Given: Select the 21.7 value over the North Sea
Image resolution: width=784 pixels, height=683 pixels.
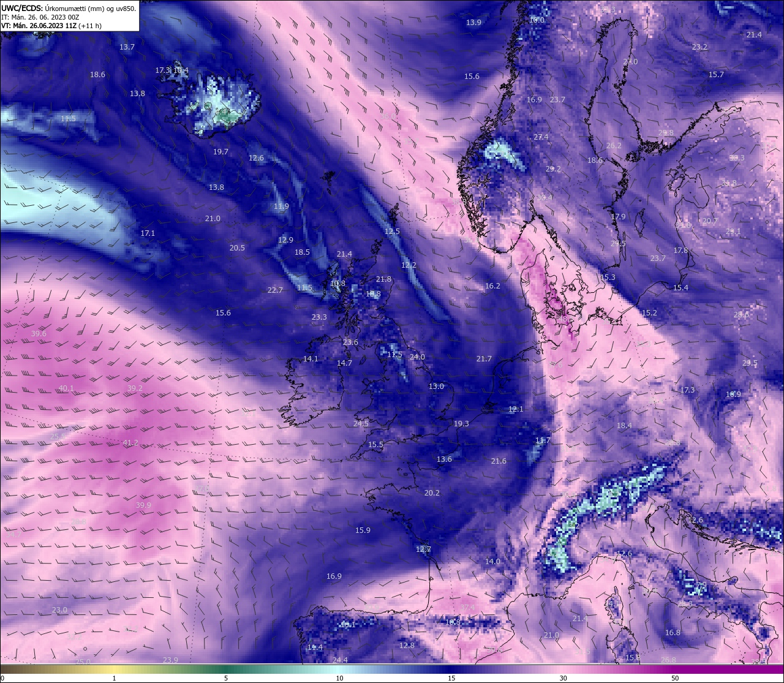Looking at the screenshot, I should [484, 359].
